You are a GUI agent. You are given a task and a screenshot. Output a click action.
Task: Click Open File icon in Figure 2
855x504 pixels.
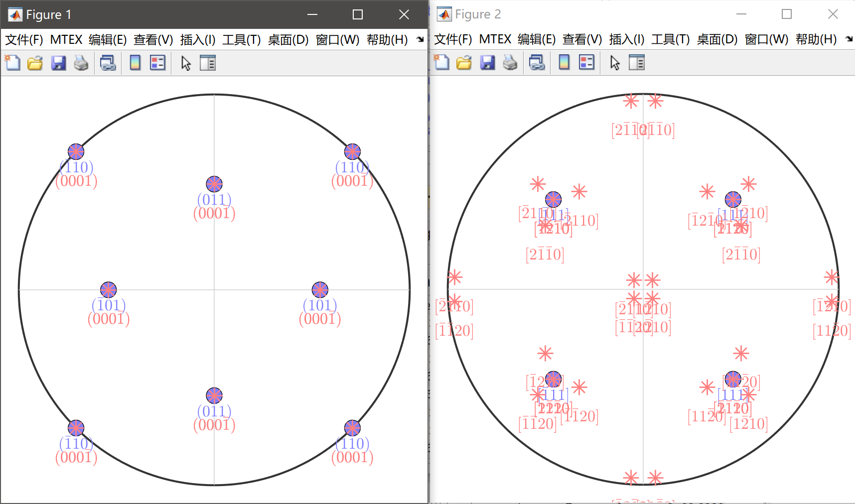[464, 62]
